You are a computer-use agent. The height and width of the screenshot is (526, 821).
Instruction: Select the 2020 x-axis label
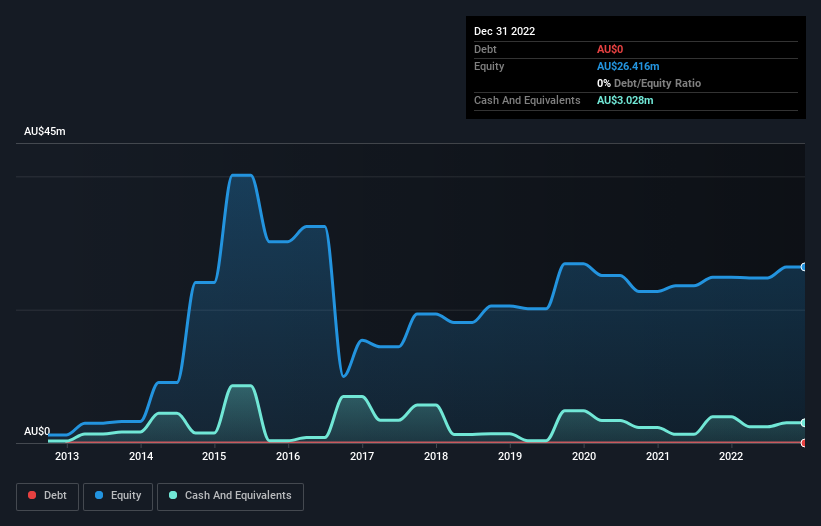[584, 457]
